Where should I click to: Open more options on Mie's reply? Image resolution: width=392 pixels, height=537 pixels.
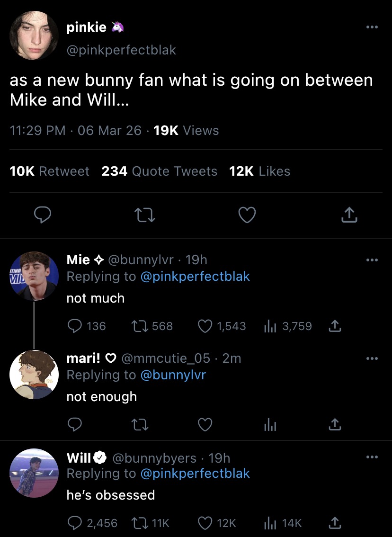point(372,260)
